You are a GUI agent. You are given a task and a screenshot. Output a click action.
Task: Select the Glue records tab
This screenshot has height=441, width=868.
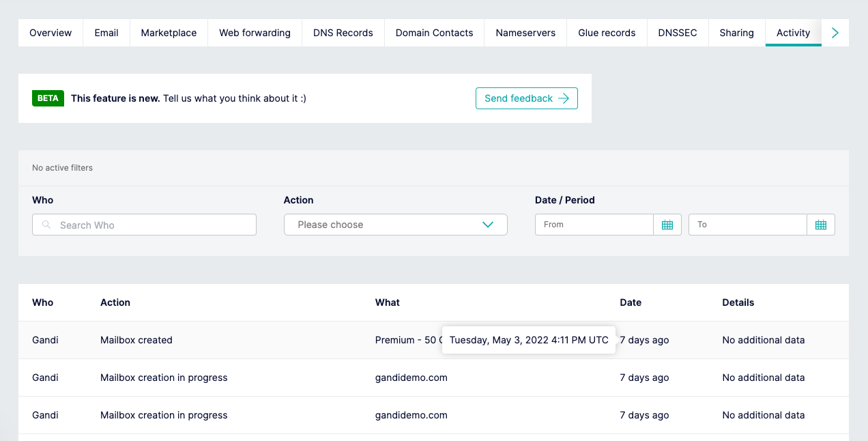[607, 33]
